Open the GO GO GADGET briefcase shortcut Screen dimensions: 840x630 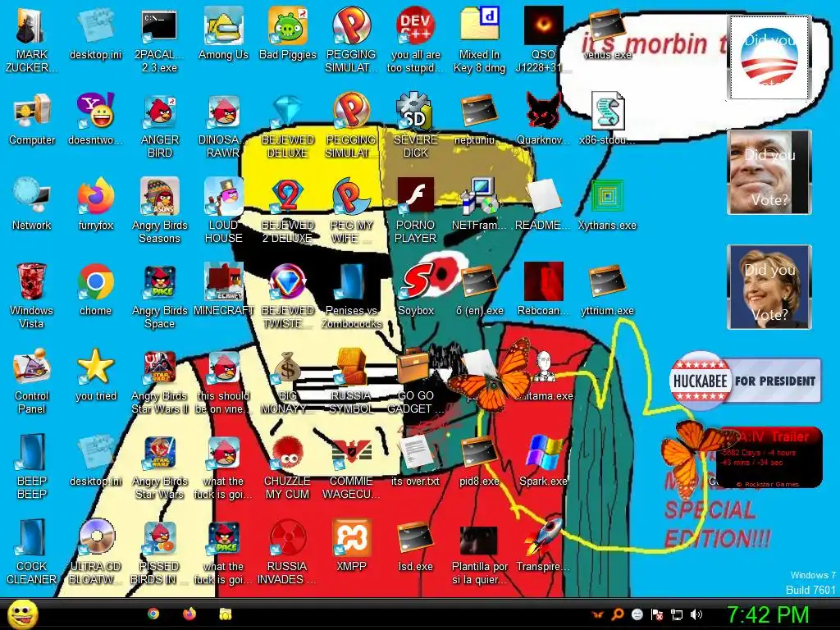point(416,381)
